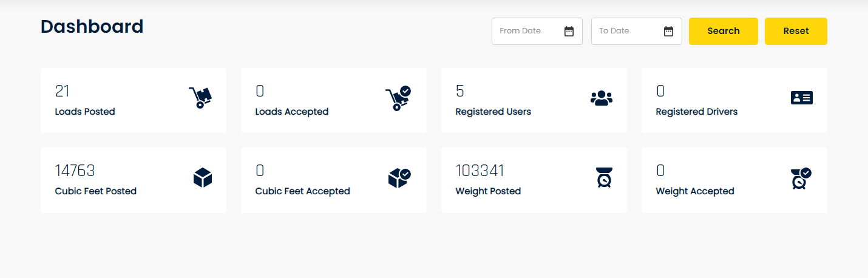This screenshot has height=278, width=868.
Task: Select the Loads Posted count of 21
Action: coord(62,91)
